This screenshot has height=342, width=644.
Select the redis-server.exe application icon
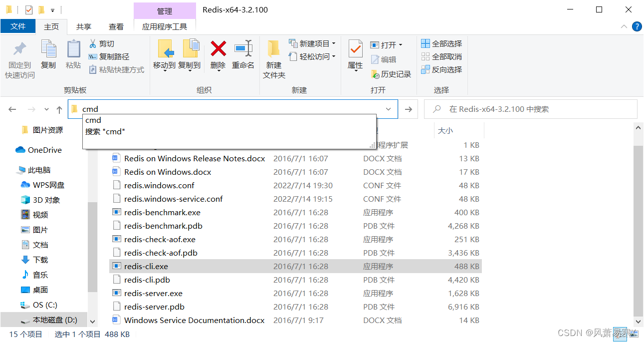click(117, 293)
